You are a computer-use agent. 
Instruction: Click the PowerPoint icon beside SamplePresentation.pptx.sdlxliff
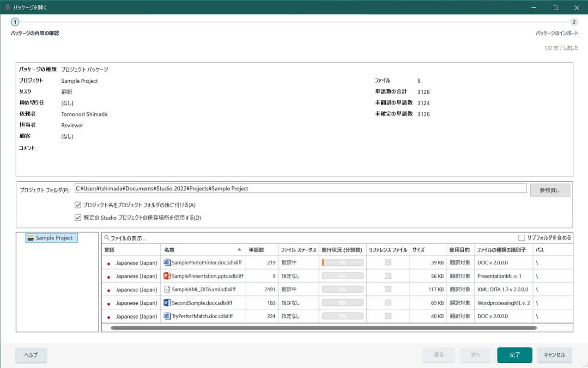click(x=167, y=276)
